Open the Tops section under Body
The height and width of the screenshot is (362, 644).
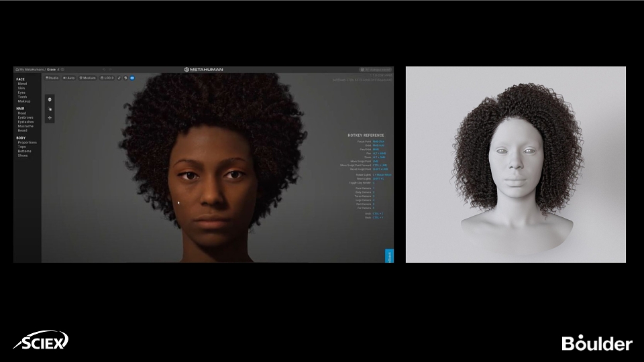pos(21,147)
